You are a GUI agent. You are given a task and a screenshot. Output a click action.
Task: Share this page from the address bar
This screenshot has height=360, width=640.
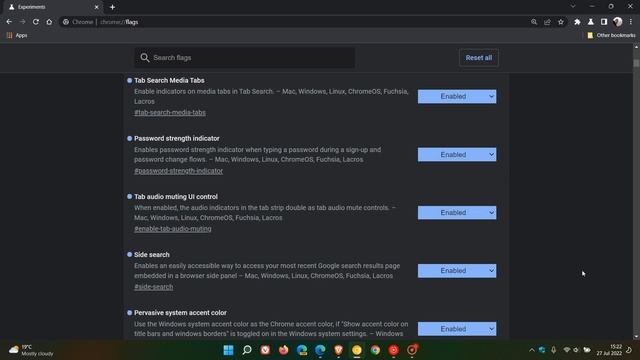[547, 22]
